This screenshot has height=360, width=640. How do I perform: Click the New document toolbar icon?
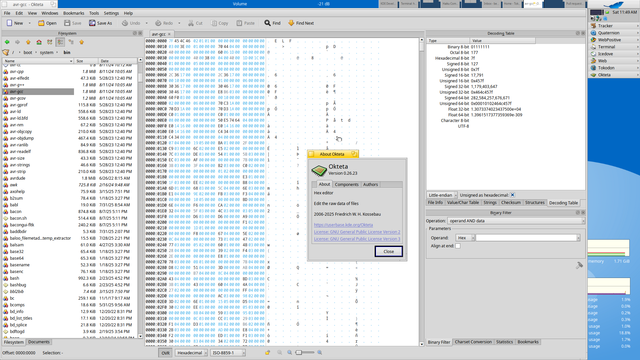[x=9, y=23]
